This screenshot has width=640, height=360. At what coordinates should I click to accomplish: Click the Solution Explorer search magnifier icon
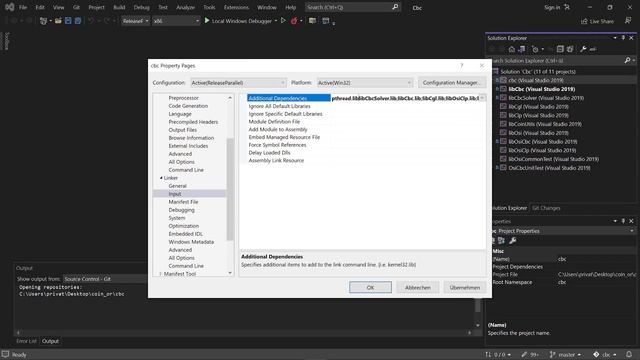(x=627, y=60)
